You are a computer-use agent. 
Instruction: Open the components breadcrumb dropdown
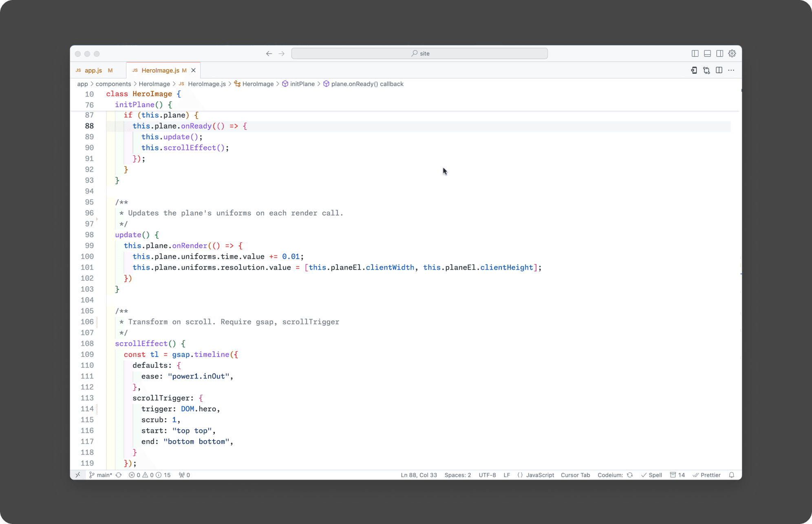[x=113, y=84]
